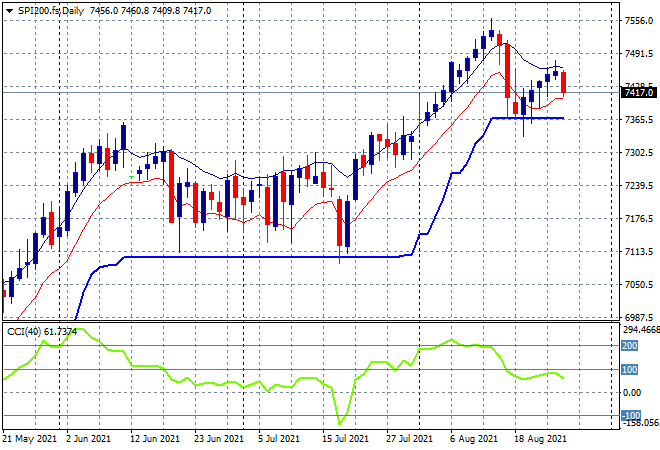Click the CCI 0.00 level label

[x=631, y=393]
